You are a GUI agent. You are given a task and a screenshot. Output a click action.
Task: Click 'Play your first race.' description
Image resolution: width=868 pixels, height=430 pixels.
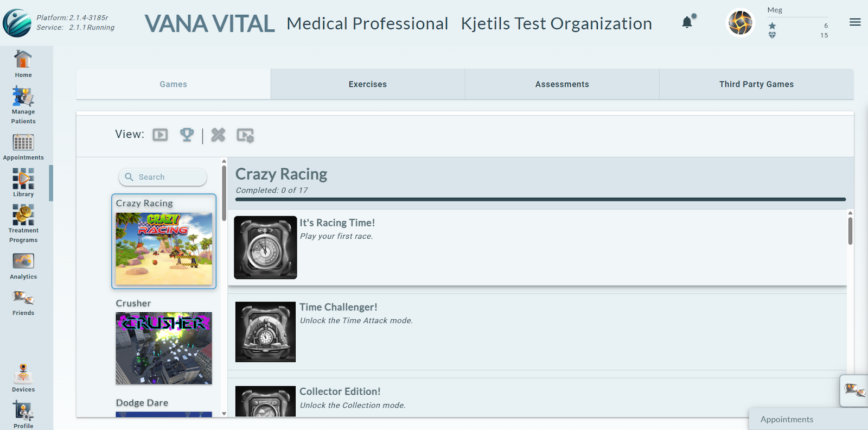tap(336, 236)
